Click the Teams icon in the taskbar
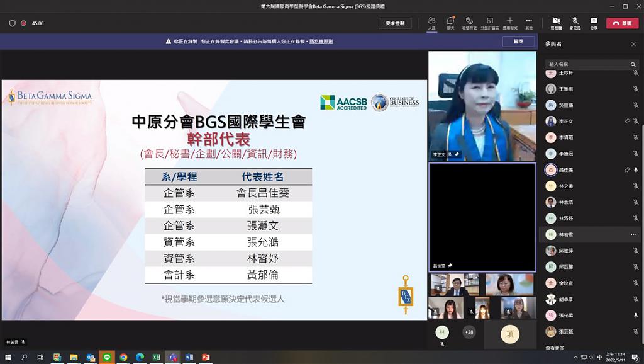The image size is (644, 364). click(x=172, y=357)
